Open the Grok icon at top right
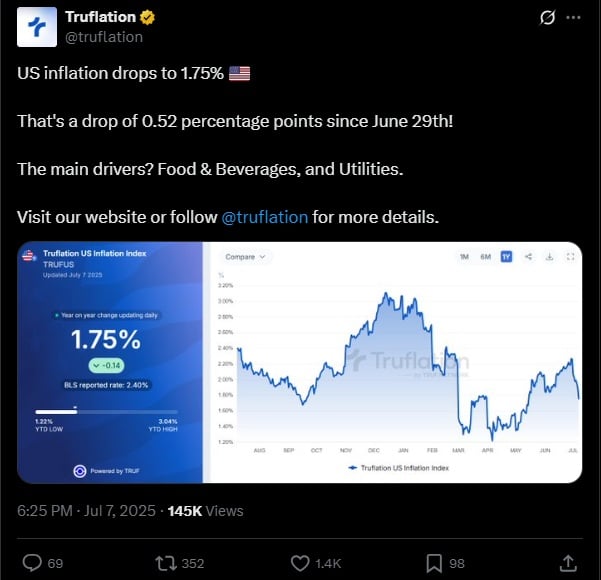This screenshot has width=601, height=580. [547, 18]
